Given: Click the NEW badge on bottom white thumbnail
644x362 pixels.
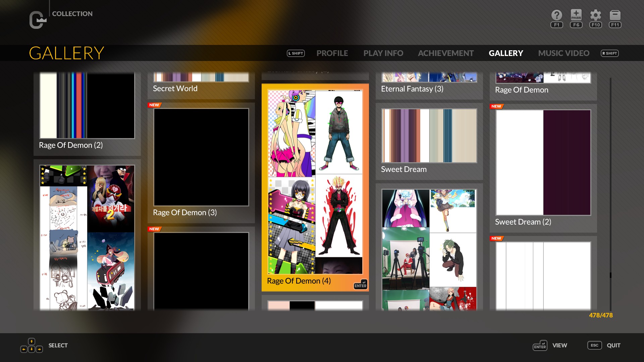Looking at the screenshot, I should (497, 238).
